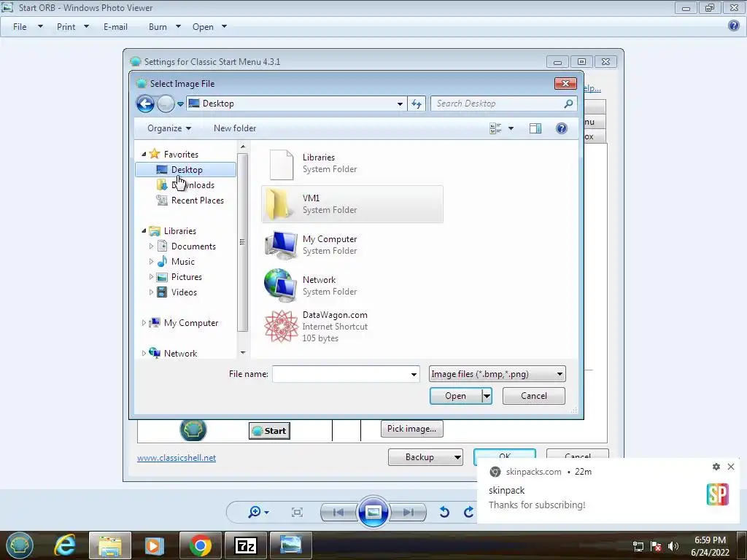Launch Internet Explorer from taskbar
The image size is (747, 560).
[65, 545]
